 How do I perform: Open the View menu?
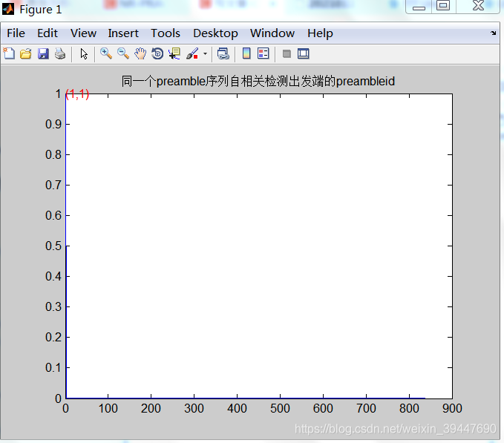[83, 33]
